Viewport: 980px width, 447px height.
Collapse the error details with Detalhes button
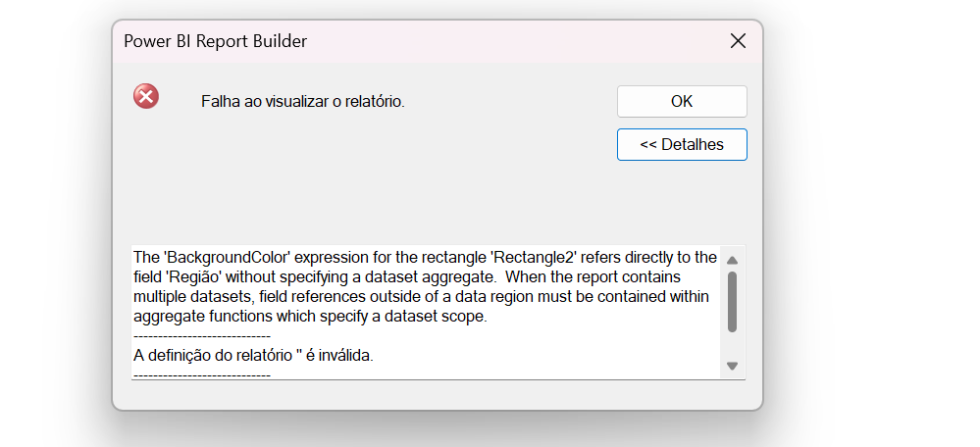(x=682, y=144)
